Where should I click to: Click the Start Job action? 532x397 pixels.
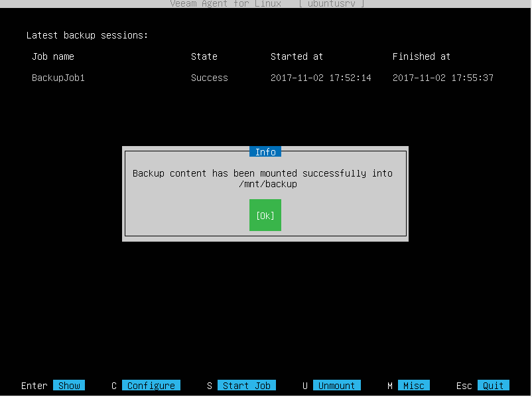click(246, 386)
